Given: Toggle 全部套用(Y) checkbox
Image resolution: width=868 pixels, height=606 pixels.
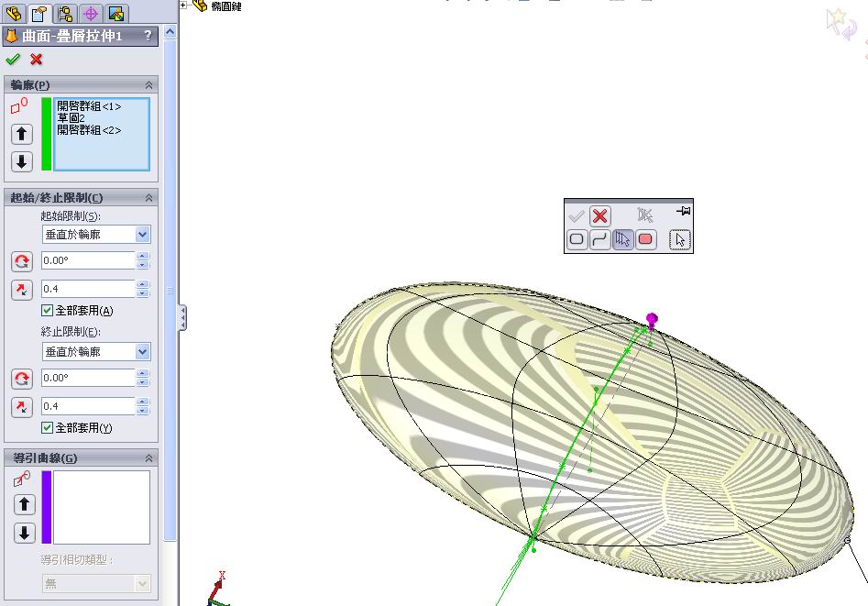Looking at the screenshot, I should click(x=47, y=427).
